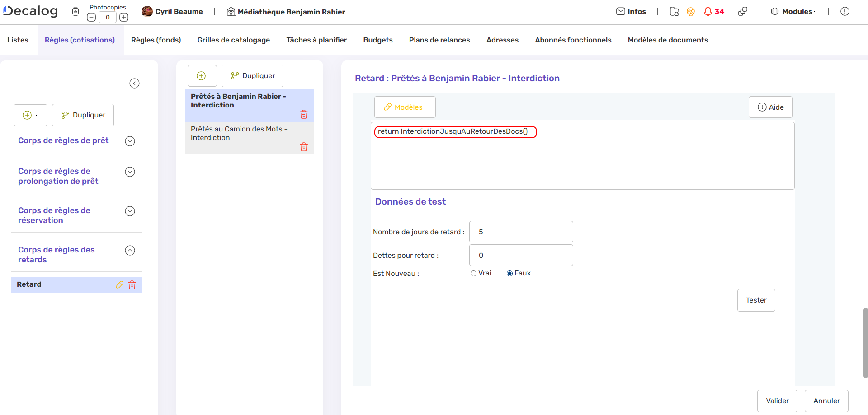The height and width of the screenshot is (415, 868).
Task: Delete the Prêtés à Benjamin Rabier rule
Action: [x=304, y=115]
